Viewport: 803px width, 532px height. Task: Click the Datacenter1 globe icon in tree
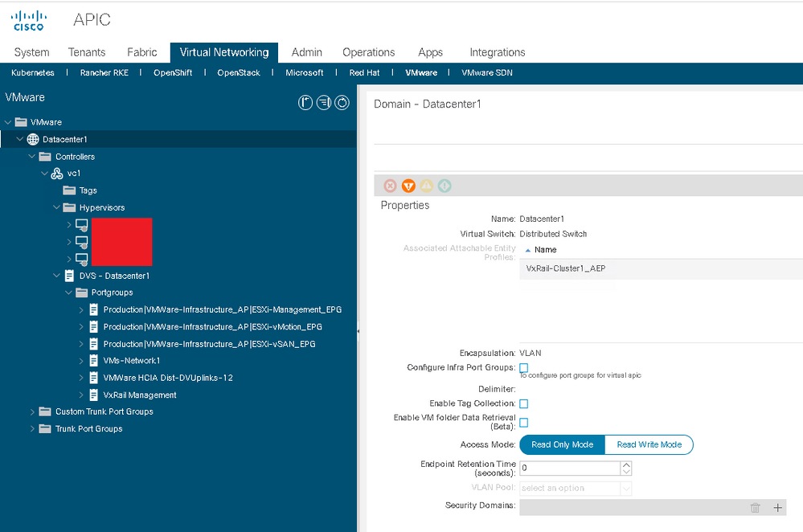[33, 139]
